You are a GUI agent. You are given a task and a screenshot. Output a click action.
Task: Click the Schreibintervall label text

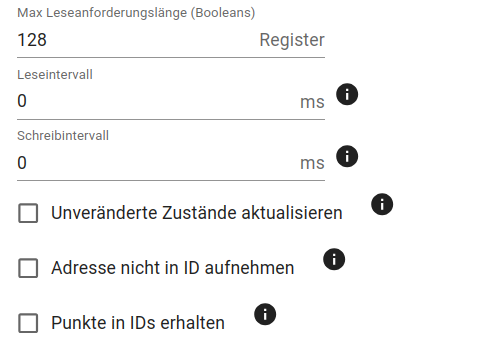[63, 136]
